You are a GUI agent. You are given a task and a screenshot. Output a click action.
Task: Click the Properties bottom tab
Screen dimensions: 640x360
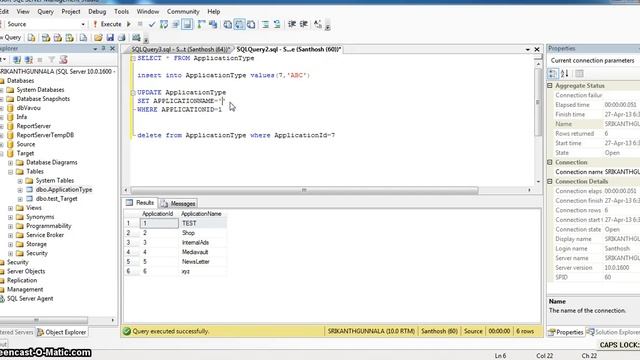(x=565, y=332)
